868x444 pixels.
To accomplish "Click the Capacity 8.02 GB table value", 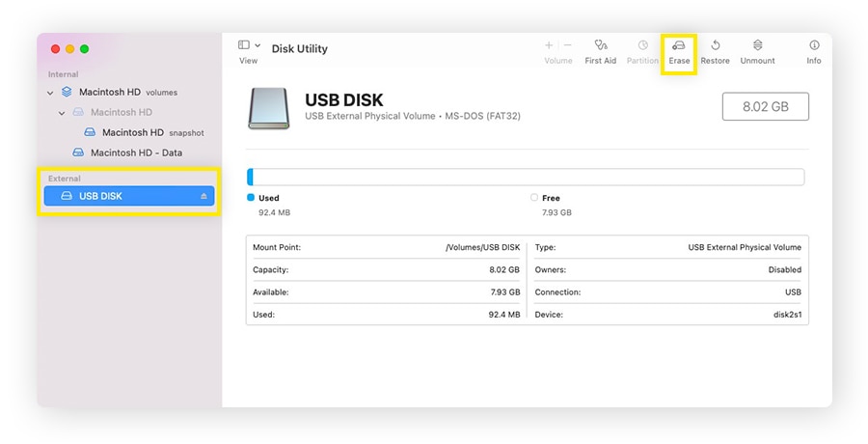I will [x=504, y=269].
